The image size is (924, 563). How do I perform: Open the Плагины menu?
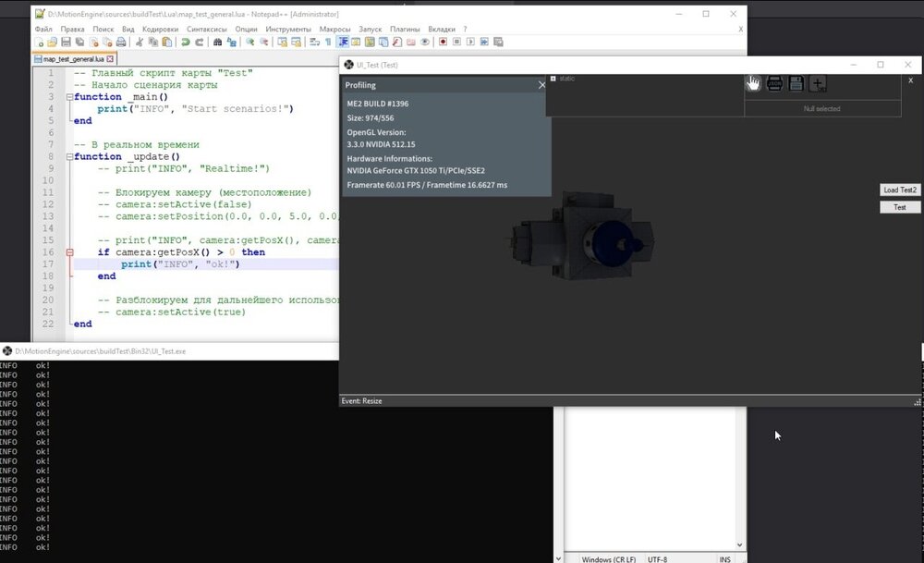(405, 30)
